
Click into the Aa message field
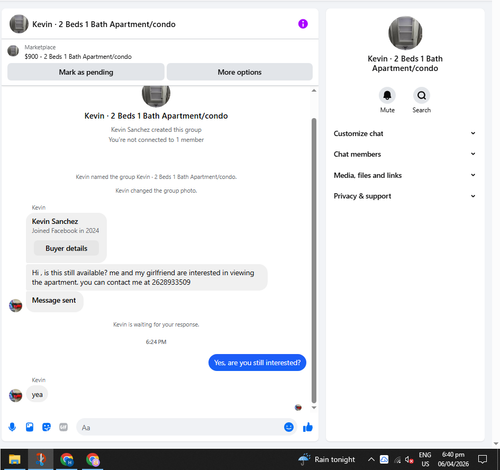tap(180, 427)
